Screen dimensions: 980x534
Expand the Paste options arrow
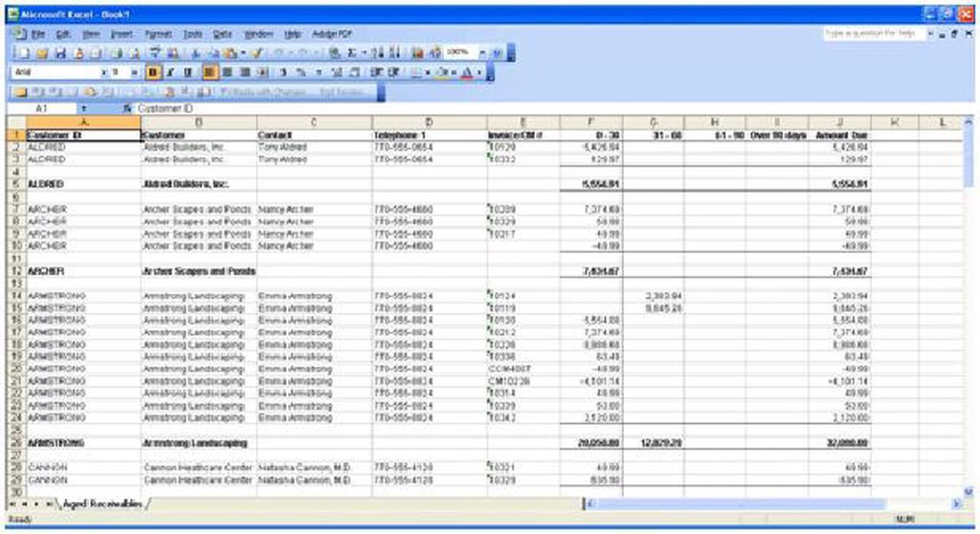pyautogui.click(x=243, y=53)
